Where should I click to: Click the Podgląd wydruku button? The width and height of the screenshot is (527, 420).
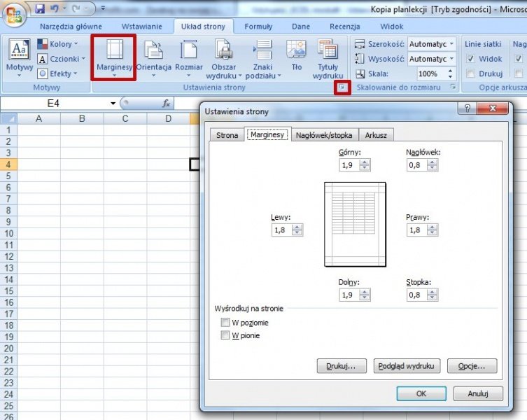pyautogui.click(x=407, y=366)
